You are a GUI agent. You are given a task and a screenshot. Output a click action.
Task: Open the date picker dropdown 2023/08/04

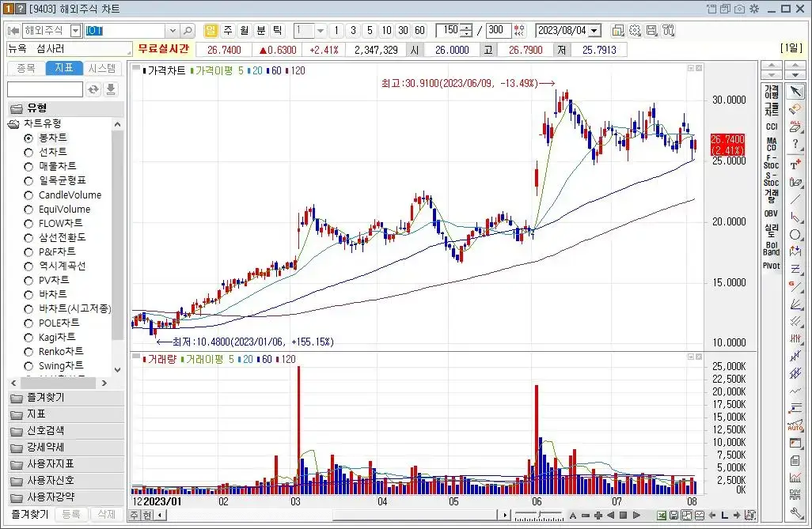coord(595,31)
